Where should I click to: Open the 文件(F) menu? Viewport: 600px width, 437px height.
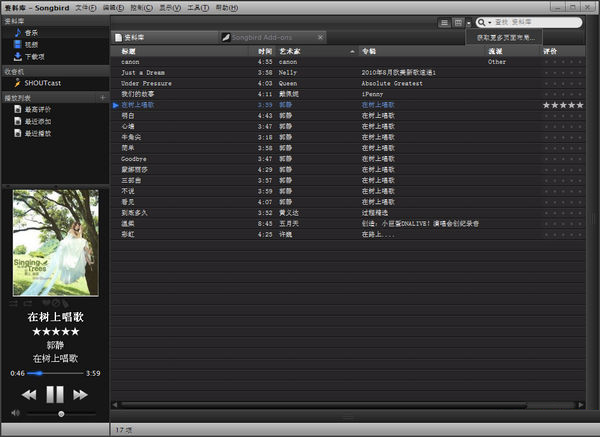tap(85, 6)
